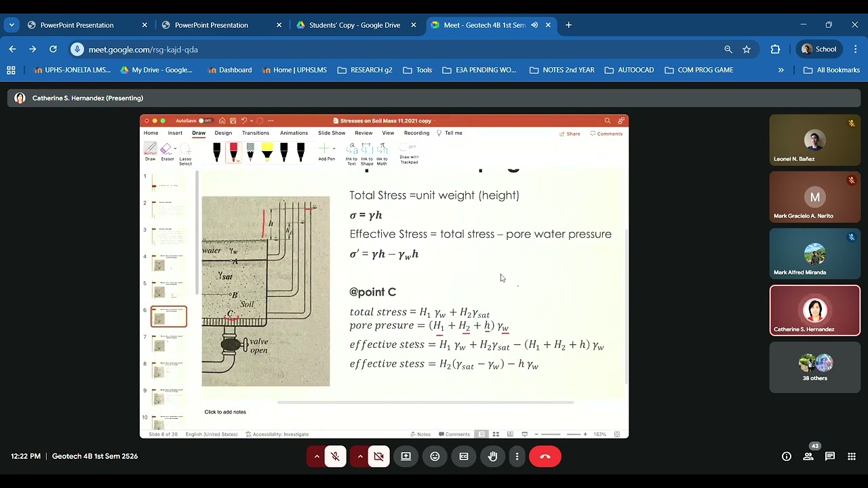
Task: Click to add notes field
Action: (x=225, y=411)
